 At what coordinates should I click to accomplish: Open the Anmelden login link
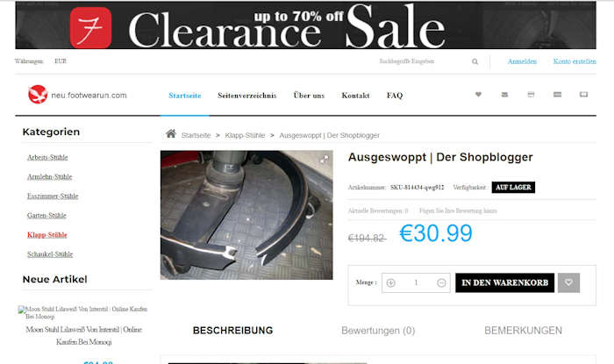coord(522,61)
